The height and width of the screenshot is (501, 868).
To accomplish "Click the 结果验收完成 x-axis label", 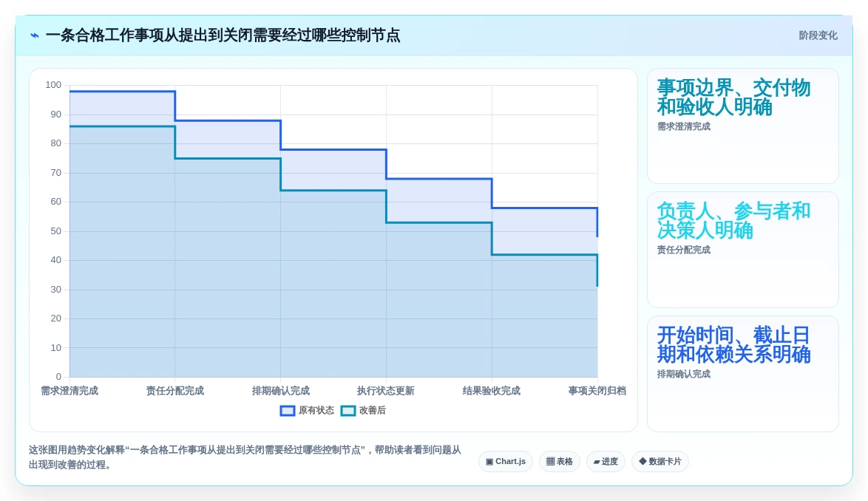I will [x=492, y=391].
